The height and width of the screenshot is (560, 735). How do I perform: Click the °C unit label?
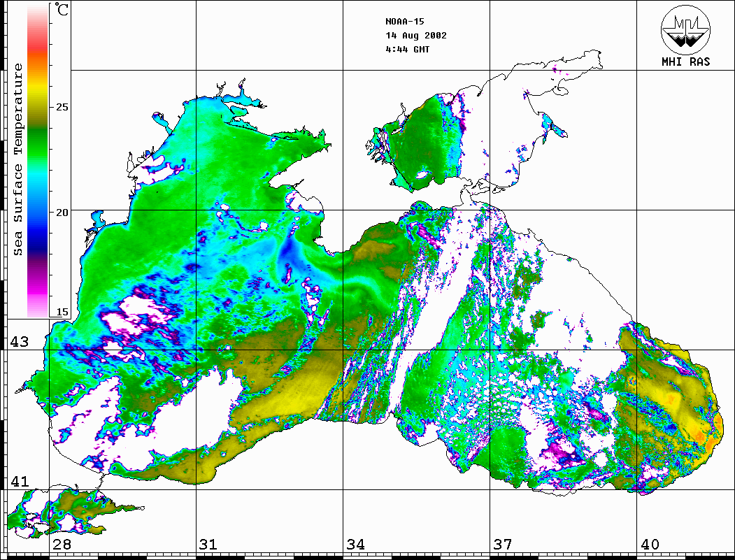61,9
